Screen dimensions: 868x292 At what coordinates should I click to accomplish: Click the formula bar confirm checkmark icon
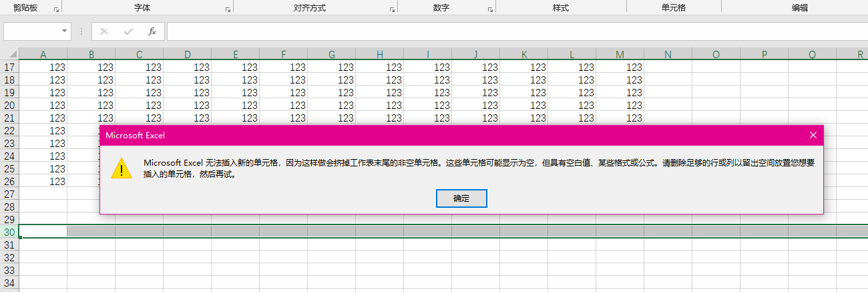tap(128, 31)
